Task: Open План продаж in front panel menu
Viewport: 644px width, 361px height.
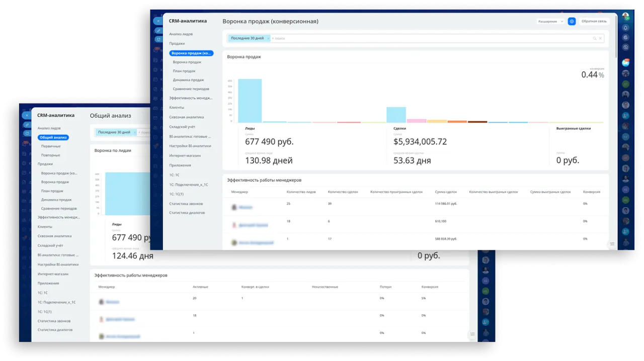Action: (184, 71)
